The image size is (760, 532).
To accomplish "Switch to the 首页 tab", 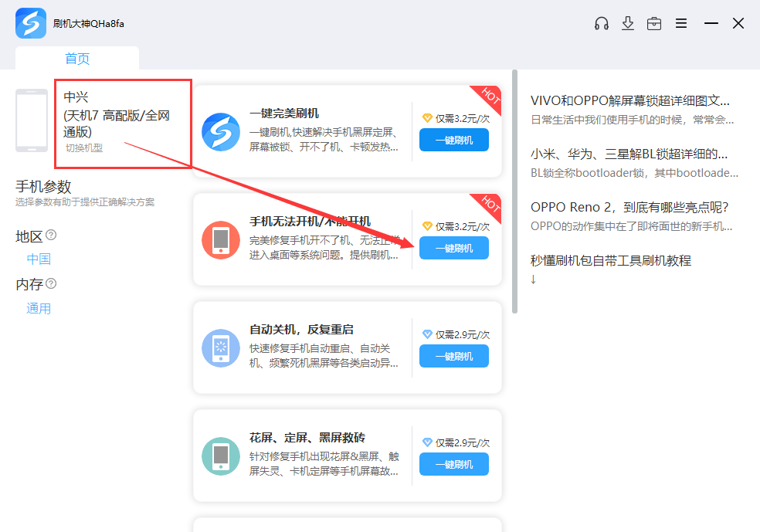I will (x=77, y=58).
